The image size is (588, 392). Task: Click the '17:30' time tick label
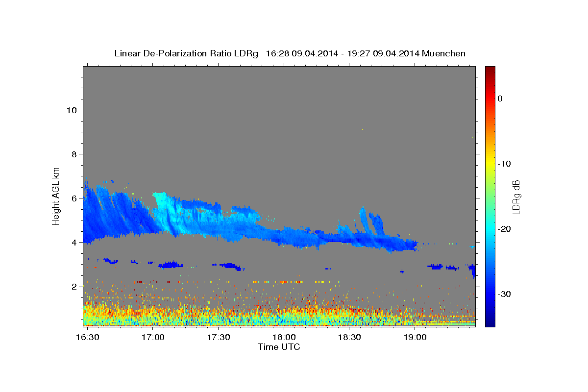point(219,338)
